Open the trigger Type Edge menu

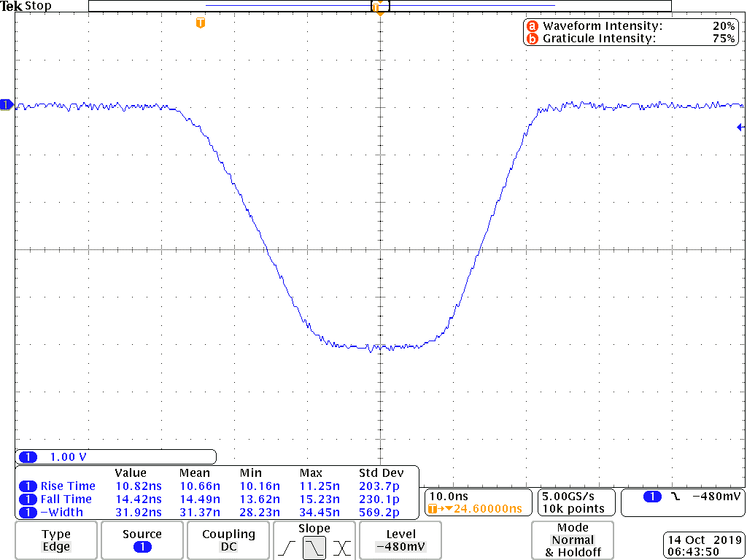click(x=56, y=540)
